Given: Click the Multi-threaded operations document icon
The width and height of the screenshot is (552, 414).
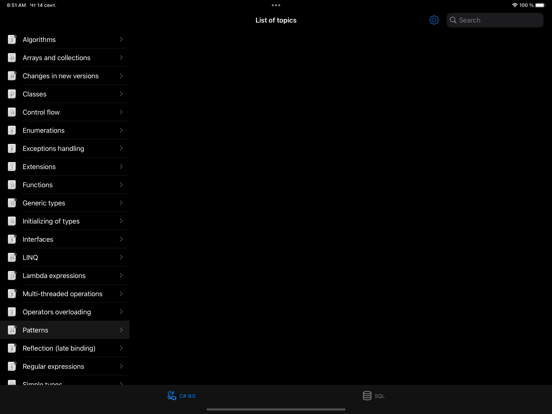Looking at the screenshot, I should tap(12, 294).
